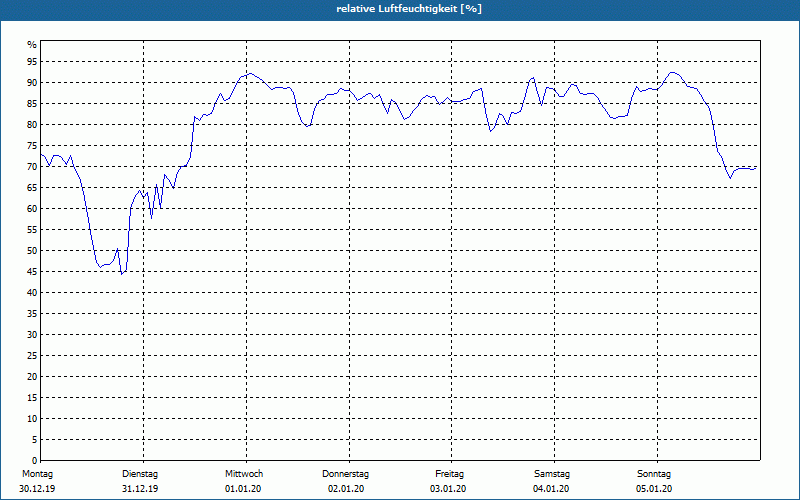
Task: Click the chart title 'relative Luftfeuchtigkeit [%]'
Action: (409, 9)
